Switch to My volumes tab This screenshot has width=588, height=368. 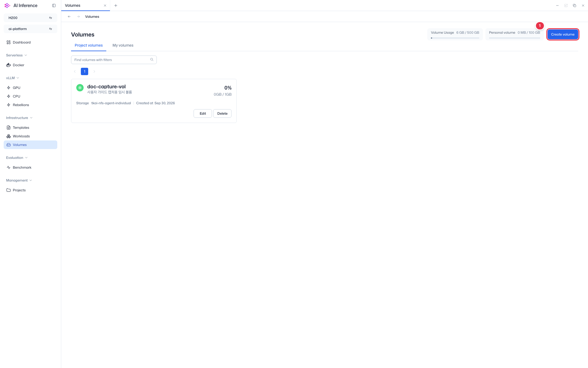coord(123,45)
